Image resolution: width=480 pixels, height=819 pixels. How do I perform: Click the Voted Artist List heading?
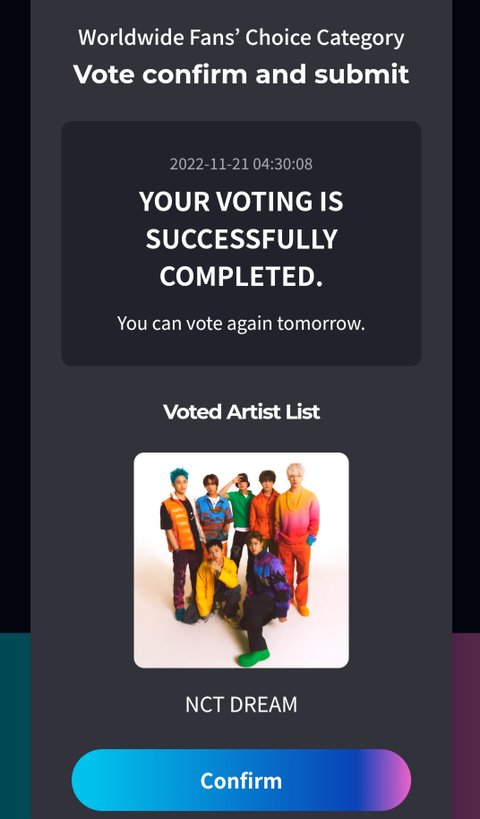click(241, 412)
